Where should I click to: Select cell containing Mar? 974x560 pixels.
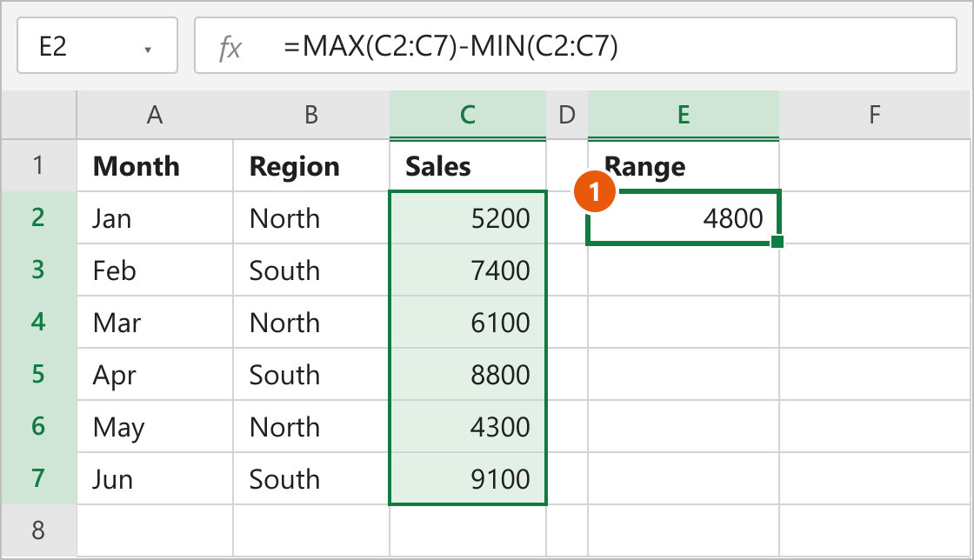point(155,323)
